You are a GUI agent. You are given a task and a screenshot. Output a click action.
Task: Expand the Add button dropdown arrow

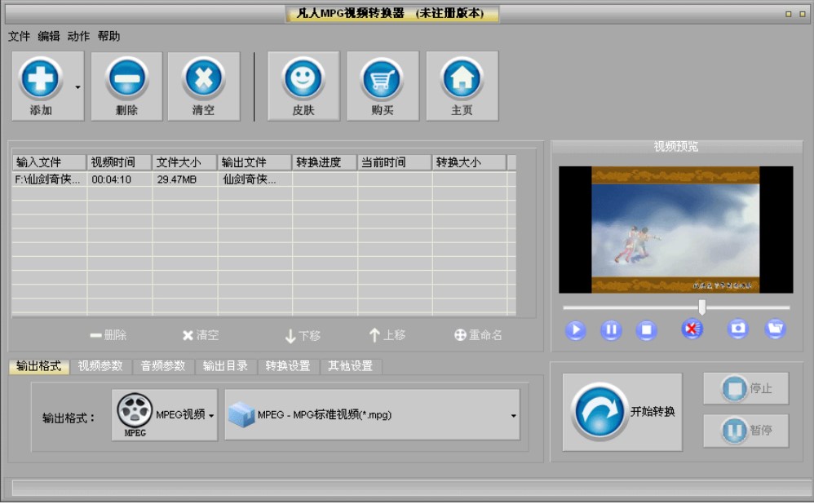click(x=78, y=86)
